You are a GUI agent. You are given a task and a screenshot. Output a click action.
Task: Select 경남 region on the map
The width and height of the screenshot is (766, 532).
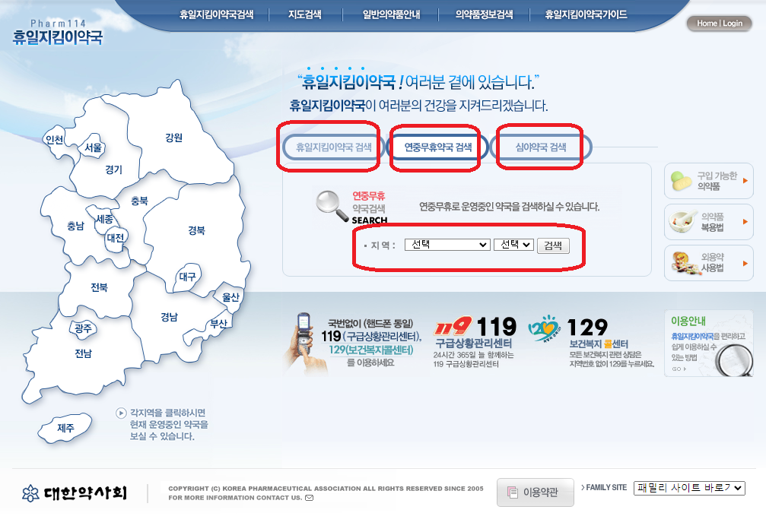[x=169, y=317]
